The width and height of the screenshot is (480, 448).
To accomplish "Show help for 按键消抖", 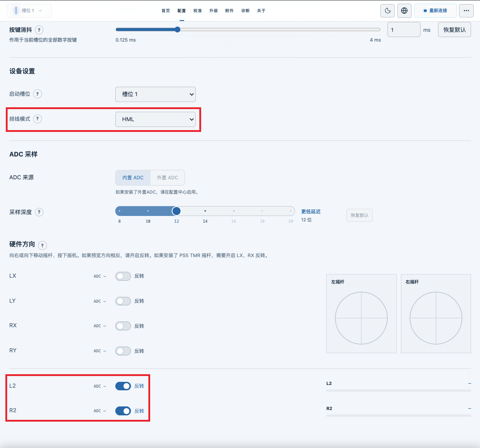I will pos(39,30).
